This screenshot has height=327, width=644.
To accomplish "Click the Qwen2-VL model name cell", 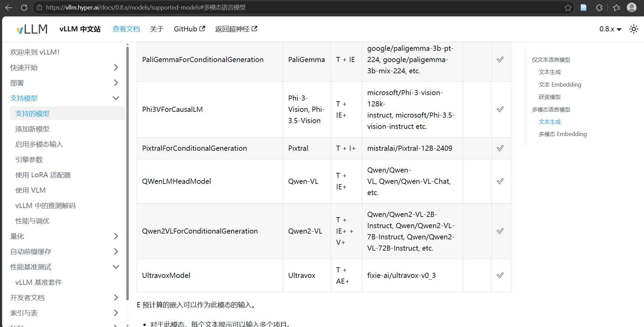I will tap(307, 231).
